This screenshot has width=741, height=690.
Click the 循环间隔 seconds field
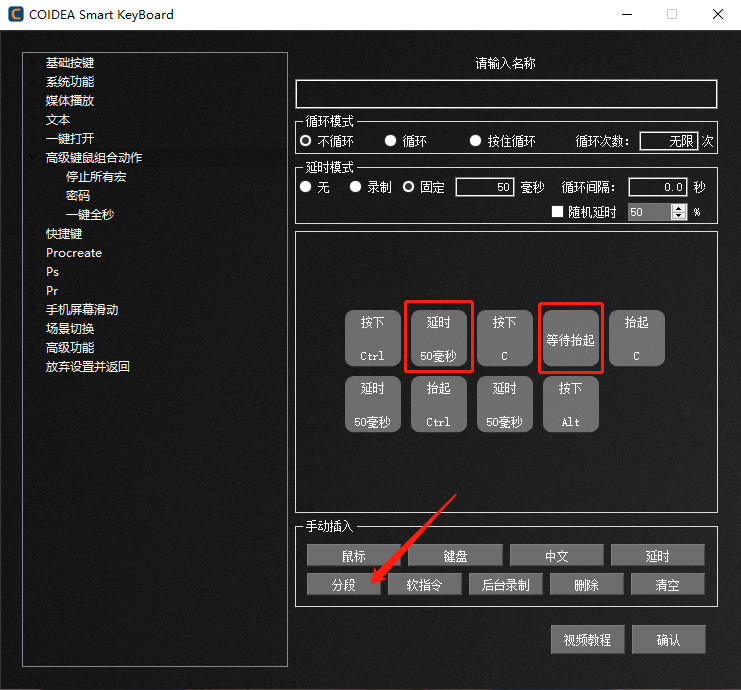pyautogui.click(x=658, y=187)
